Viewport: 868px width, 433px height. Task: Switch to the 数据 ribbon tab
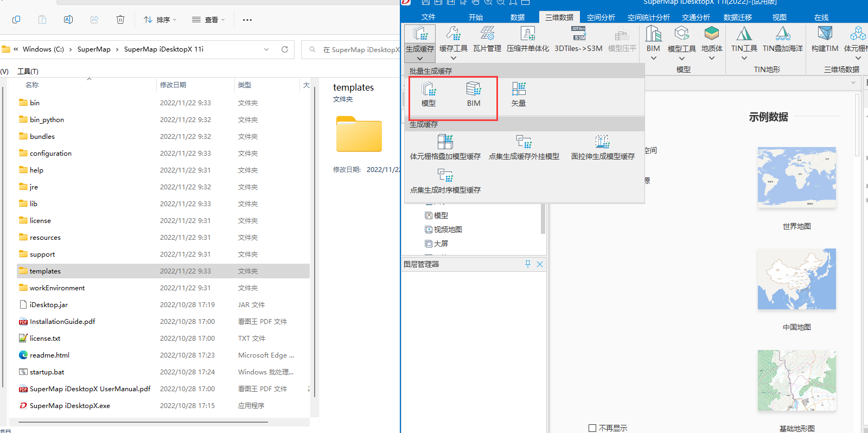coord(518,17)
